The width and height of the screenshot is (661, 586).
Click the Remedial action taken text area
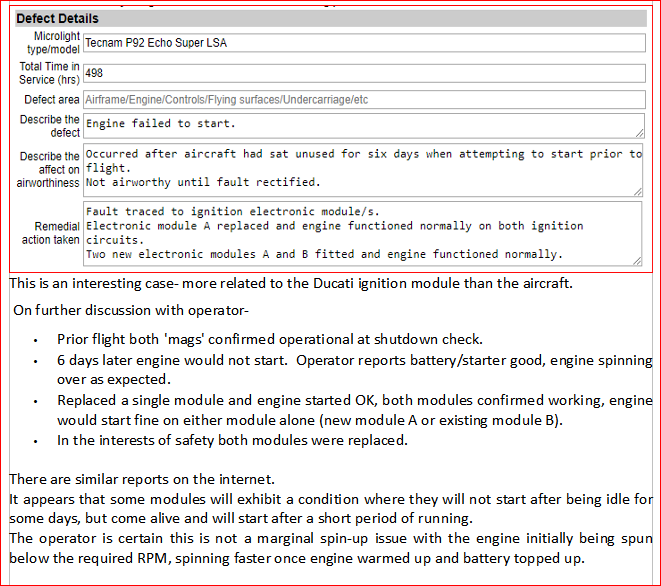point(363,234)
